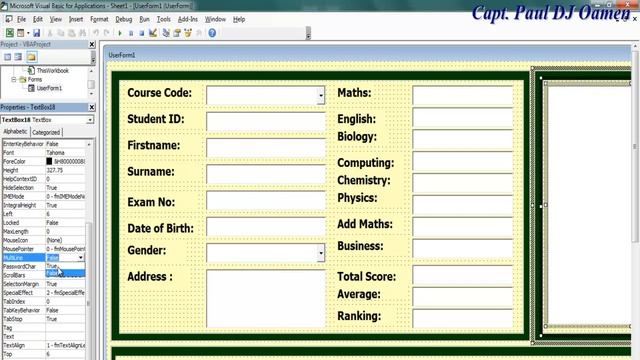640x360 pixels.
Task: Click the Surname text box
Action: (x=266, y=174)
